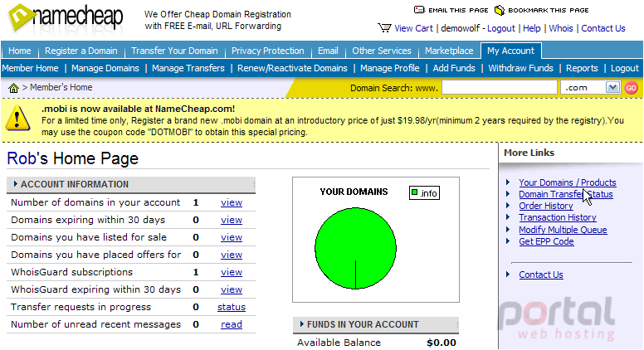The width and height of the screenshot is (644, 350).
Task: Go to Member Home submenu
Action: (30, 68)
